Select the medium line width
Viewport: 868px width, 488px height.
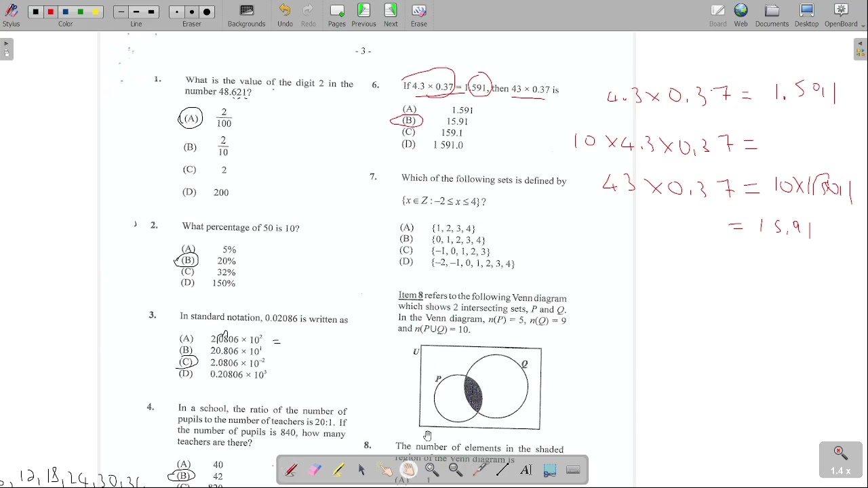point(136,12)
